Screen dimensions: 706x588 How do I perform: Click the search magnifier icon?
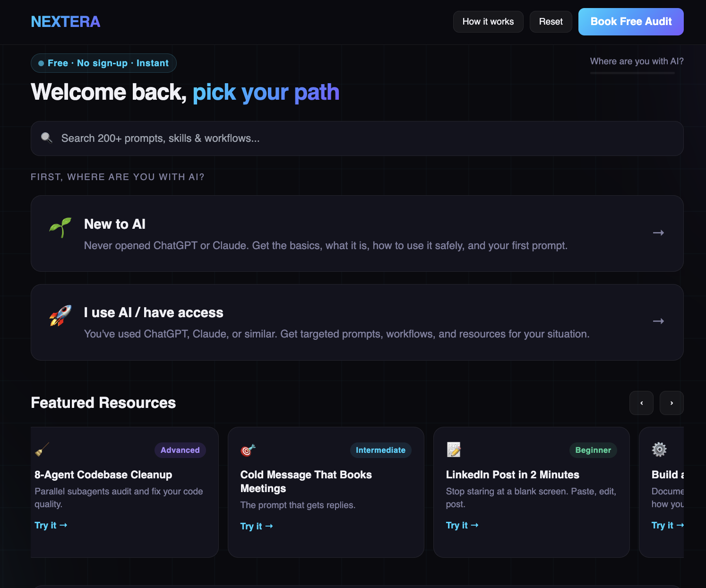pos(46,138)
